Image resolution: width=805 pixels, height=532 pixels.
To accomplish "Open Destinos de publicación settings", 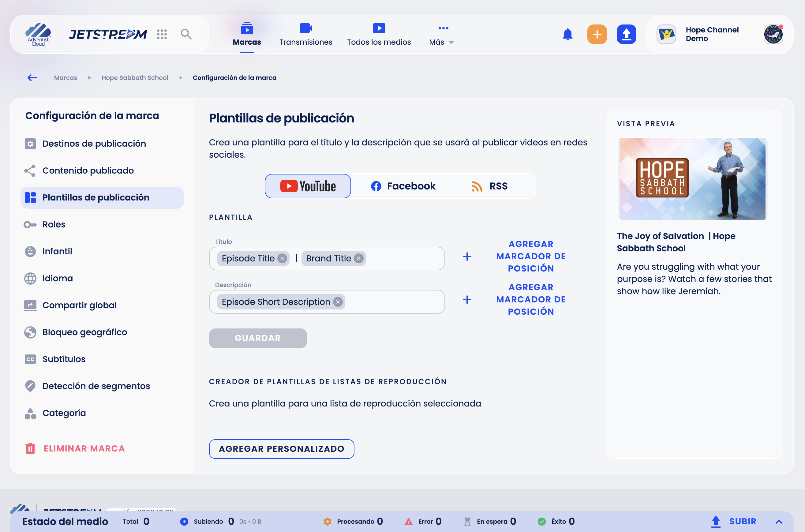I will pyautogui.click(x=102, y=144).
